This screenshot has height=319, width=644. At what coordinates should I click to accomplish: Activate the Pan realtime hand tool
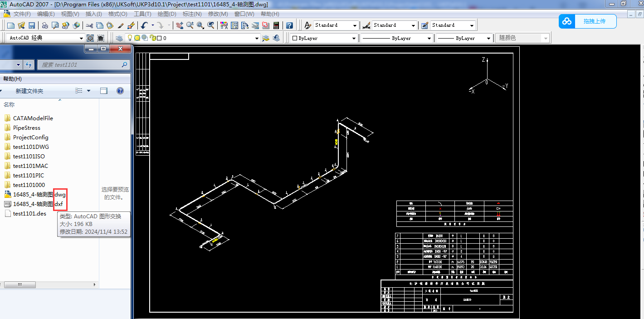click(x=180, y=25)
